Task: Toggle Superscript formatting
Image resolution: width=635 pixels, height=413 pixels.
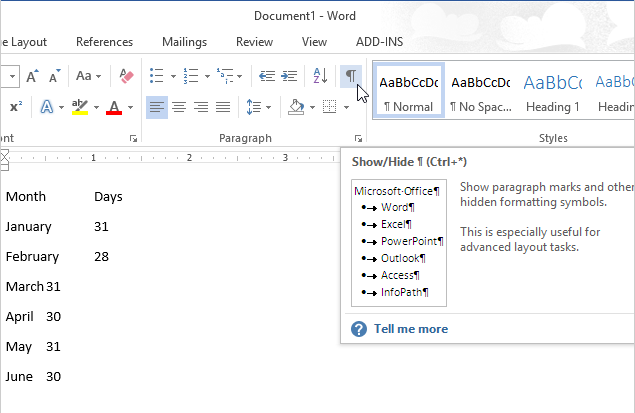Action: [16, 107]
